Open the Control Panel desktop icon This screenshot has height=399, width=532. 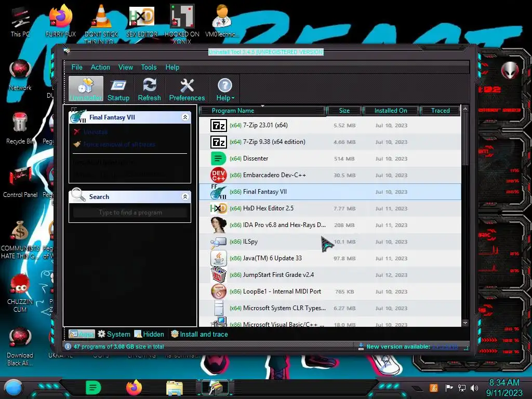pyautogui.click(x=20, y=182)
